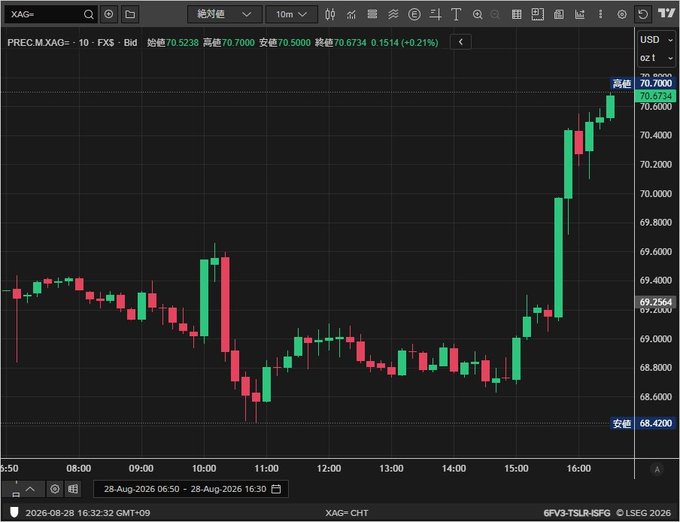Click the TradingView logo icon
Image resolution: width=680 pixels, height=522 pixels.
[666, 13]
